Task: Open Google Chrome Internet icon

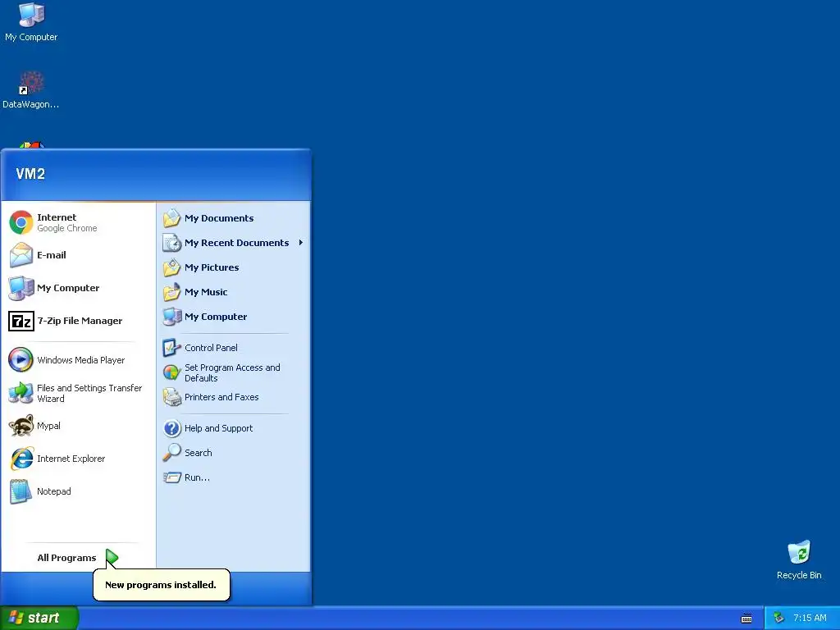Action: (x=21, y=222)
